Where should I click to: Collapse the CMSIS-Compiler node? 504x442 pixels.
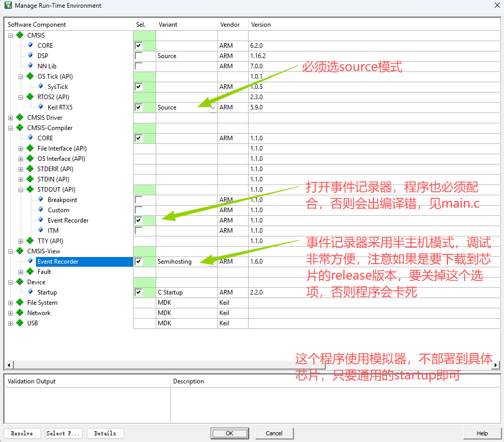click(x=11, y=128)
